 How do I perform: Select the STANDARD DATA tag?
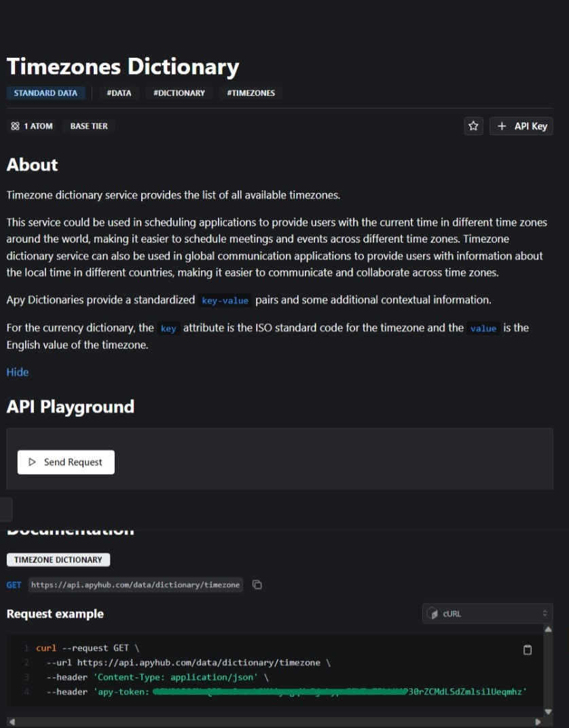pos(45,93)
